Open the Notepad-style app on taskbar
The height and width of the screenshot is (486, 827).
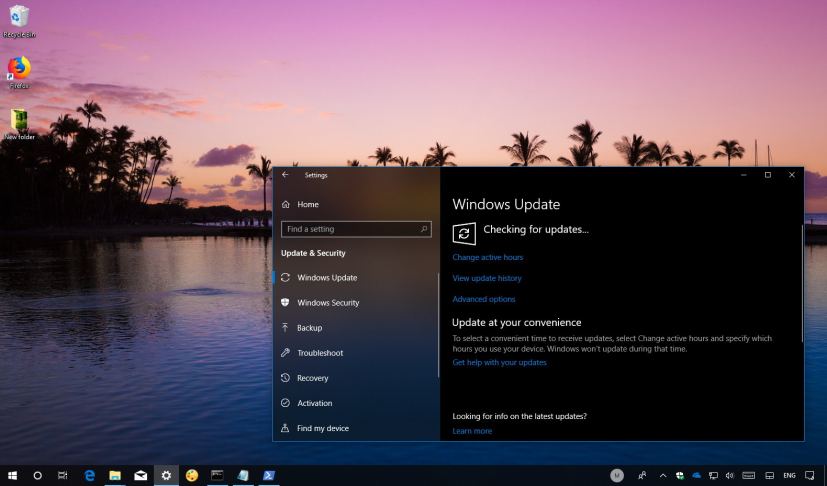[243, 475]
